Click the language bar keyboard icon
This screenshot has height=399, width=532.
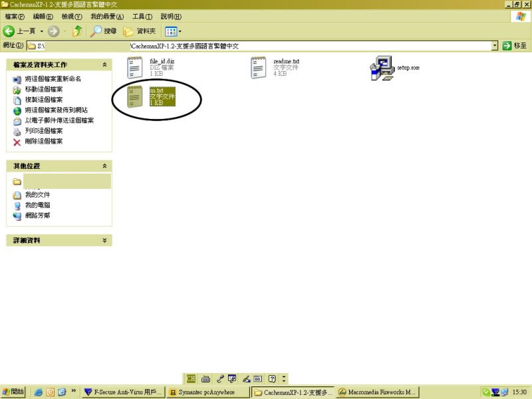205,379
